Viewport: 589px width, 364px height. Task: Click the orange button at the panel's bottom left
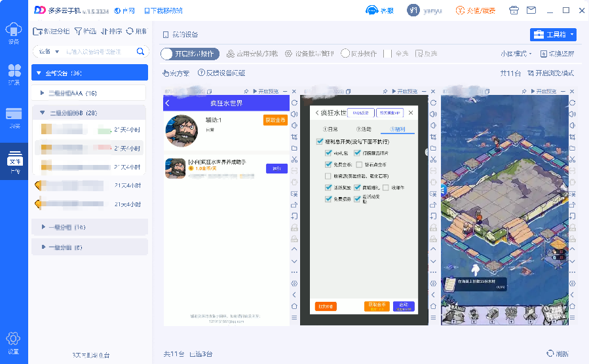point(326,306)
